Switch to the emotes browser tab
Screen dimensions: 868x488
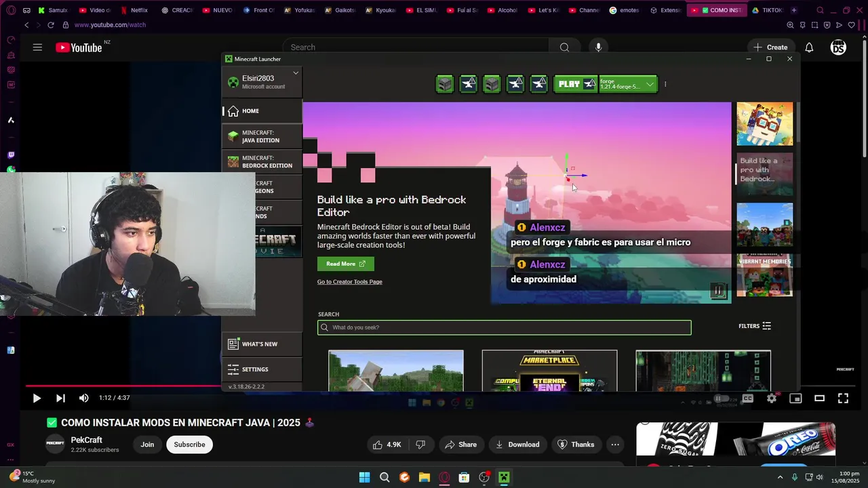click(625, 10)
